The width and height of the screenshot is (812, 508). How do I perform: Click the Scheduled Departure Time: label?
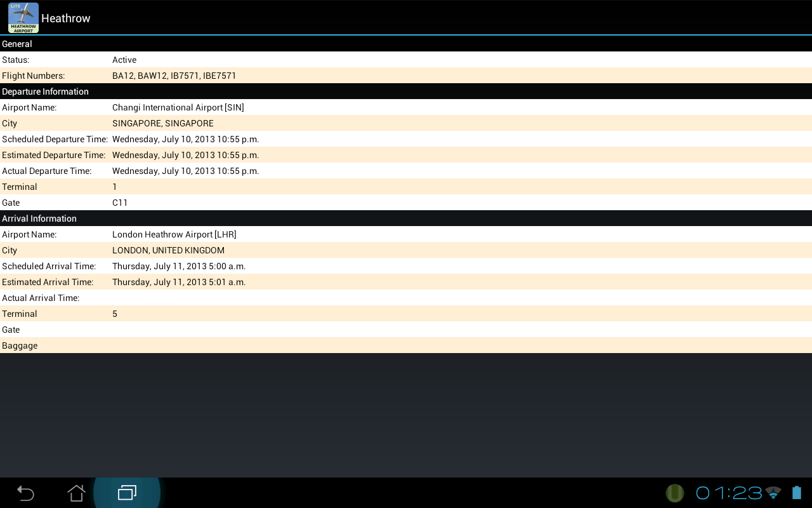55,139
